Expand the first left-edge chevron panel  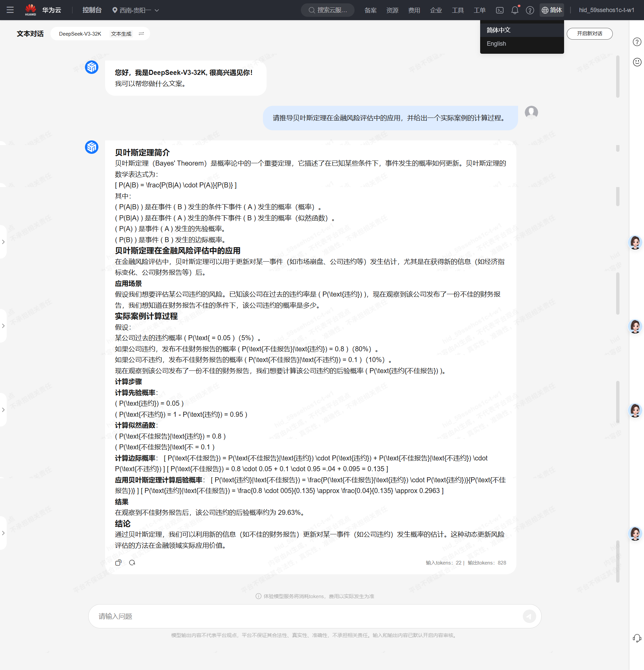[3, 242]
